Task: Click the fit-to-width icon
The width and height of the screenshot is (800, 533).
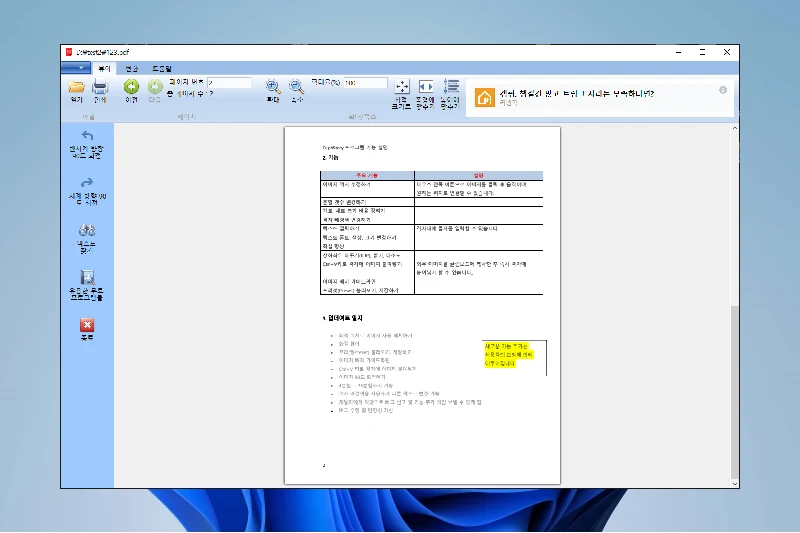Action: [426, 94]
